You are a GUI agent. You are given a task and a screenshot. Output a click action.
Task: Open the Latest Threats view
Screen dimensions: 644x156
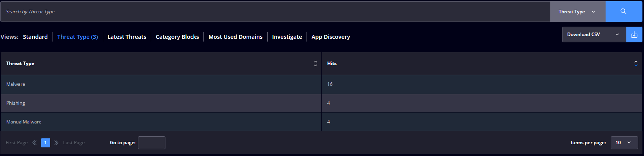[127, 37]
